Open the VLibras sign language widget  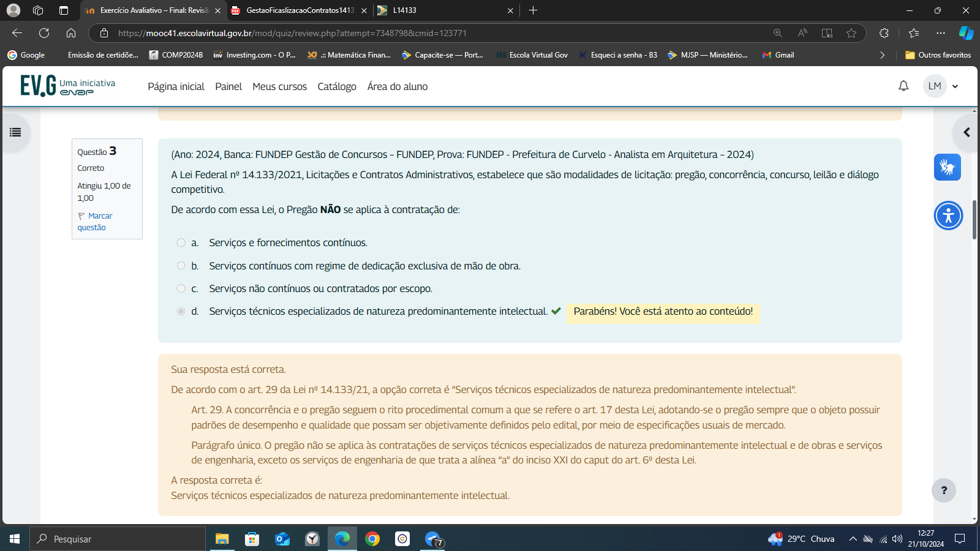947,167
